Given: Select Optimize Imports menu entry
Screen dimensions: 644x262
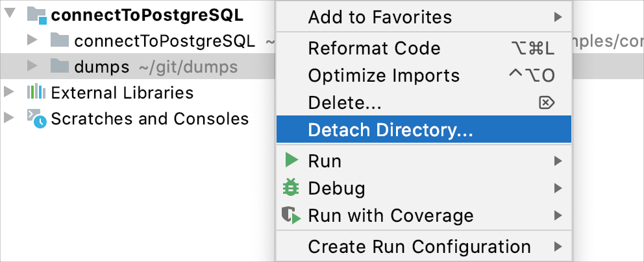Looking at the screenshot, I should click(x=384, y=75).
